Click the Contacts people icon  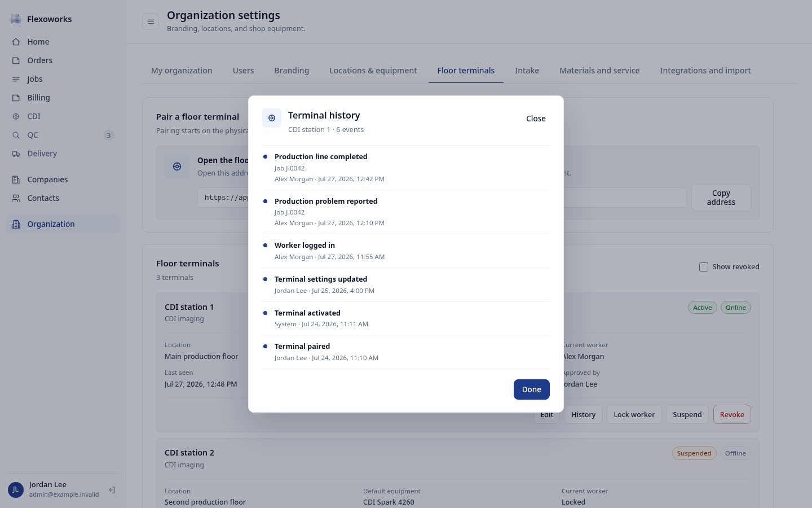(x=16, y=198)
